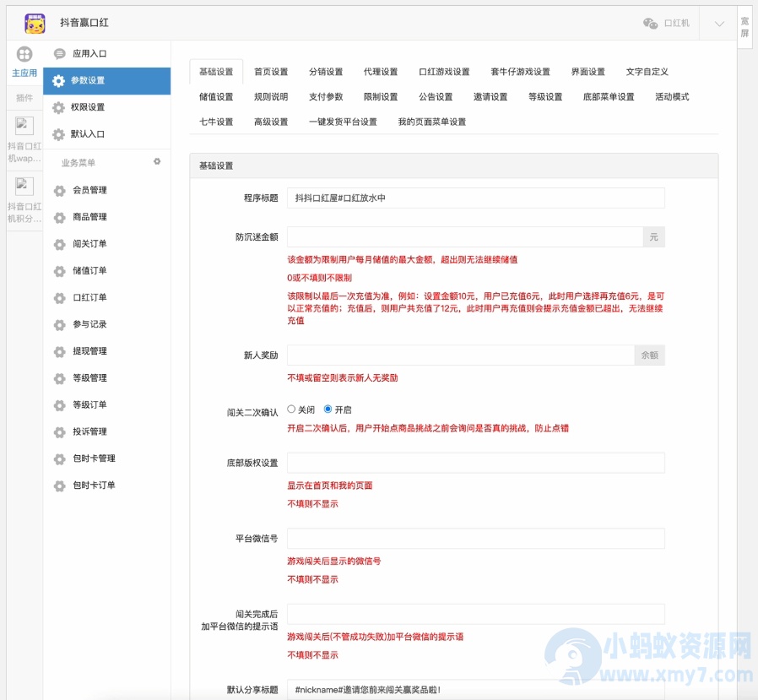The width and height of the screenshot is (758, 700).
Task: Click gear icon next to 包时卡管理
Action: tap(59, 459)
